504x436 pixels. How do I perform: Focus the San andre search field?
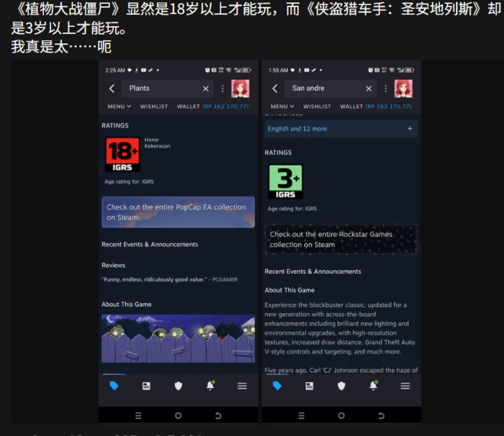[331, 89]
